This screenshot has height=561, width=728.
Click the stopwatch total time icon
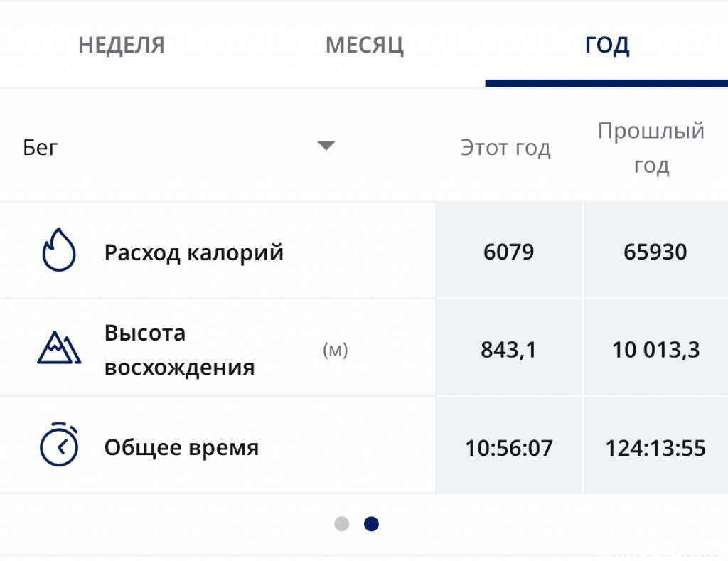tap(59, 444)
